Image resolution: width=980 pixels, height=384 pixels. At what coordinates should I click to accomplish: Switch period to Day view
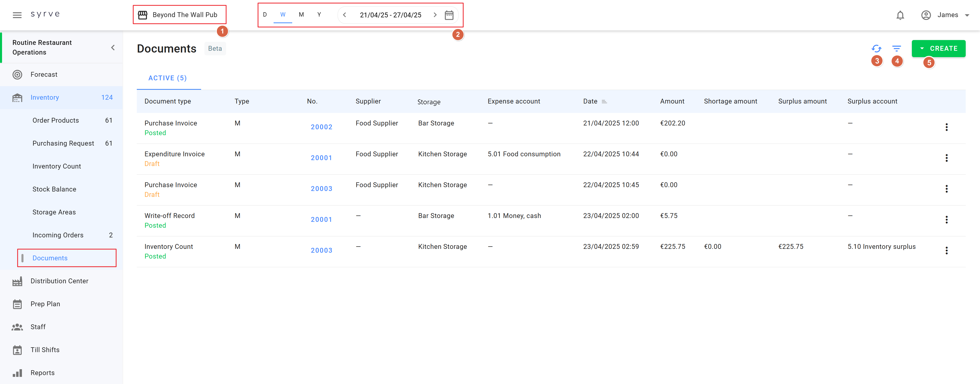pyautogui.click(x=265, y=15)
